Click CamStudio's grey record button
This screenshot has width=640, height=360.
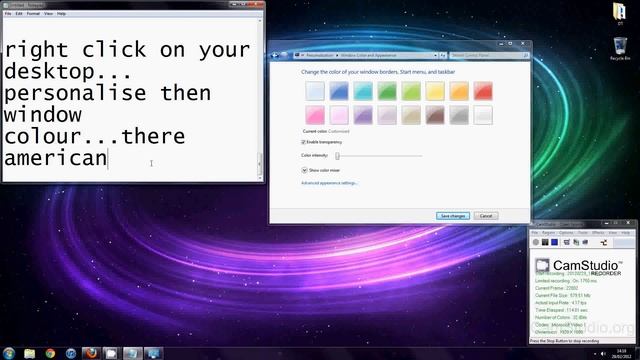pyautogui.click(x=536, y=242)
